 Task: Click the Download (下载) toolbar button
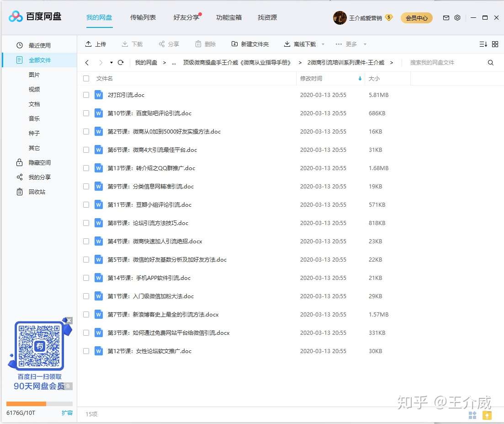(x=132, y=44)
